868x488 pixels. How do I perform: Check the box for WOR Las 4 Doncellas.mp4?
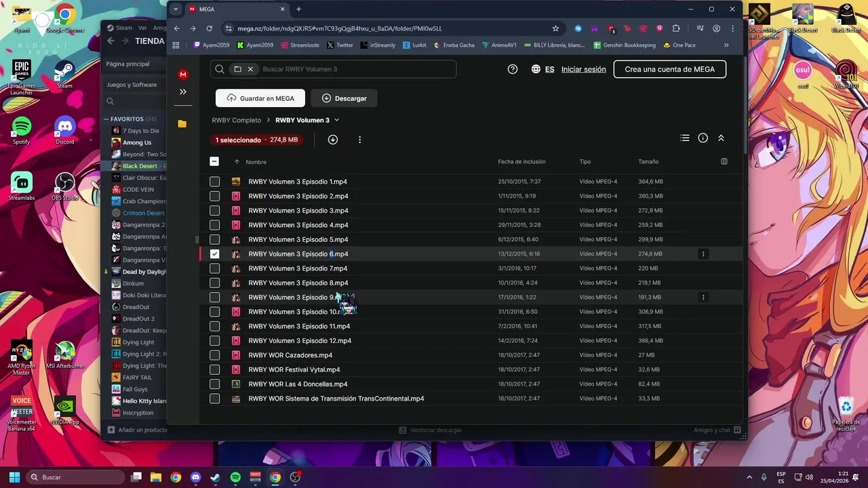click(x=214, y=384)
